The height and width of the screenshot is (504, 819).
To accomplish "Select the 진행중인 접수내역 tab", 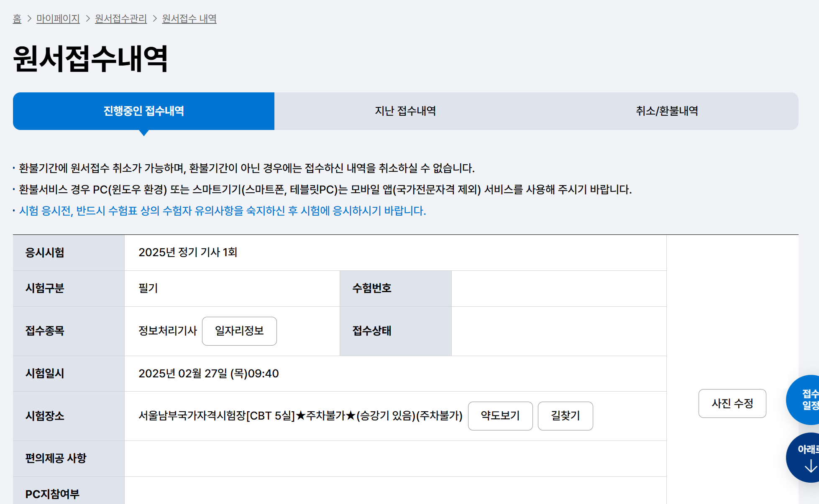I will pyautogui.click(x=143, y=111).
